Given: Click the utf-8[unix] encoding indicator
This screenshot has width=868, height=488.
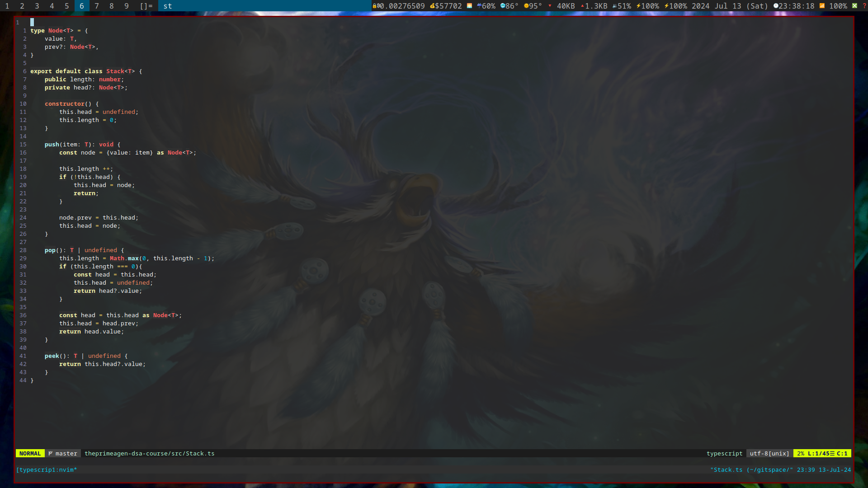Looking at the screenshot, I should click(x=769, y=453).
